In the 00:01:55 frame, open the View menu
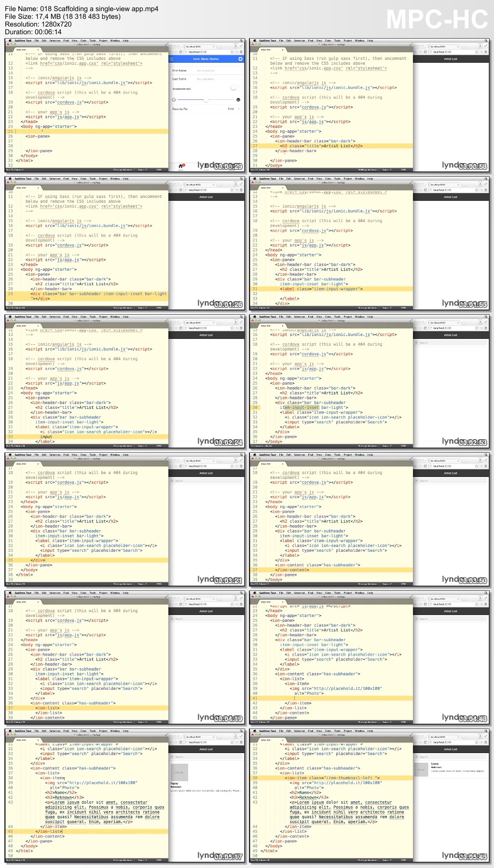This screenshot has height=868, width=494. coord(319,179)
